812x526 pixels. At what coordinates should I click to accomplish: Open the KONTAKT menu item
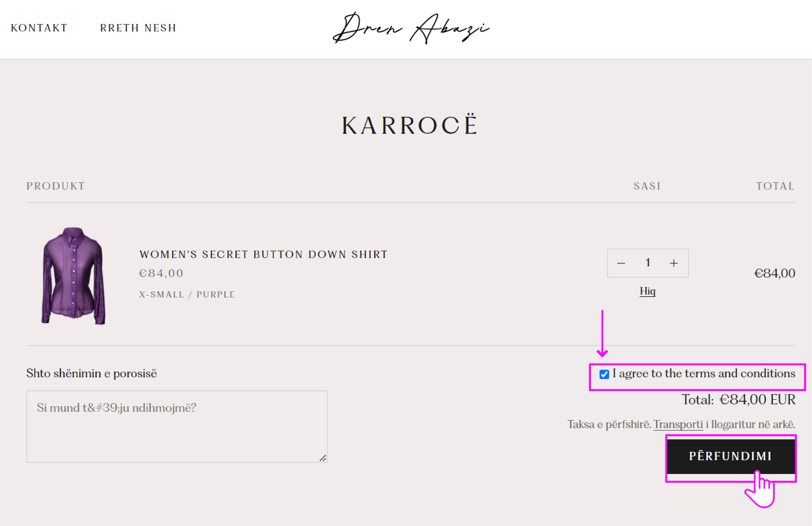click(39, 28)
